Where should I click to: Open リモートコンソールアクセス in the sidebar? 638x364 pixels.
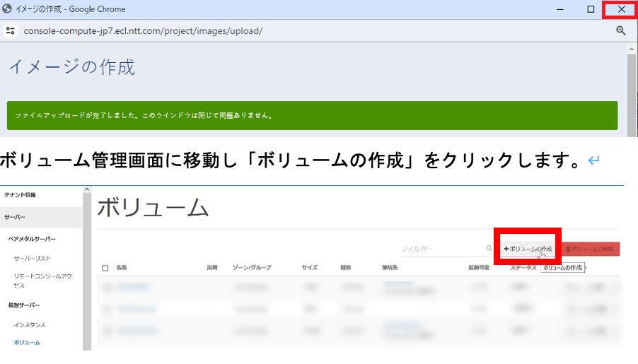point(42,281)
